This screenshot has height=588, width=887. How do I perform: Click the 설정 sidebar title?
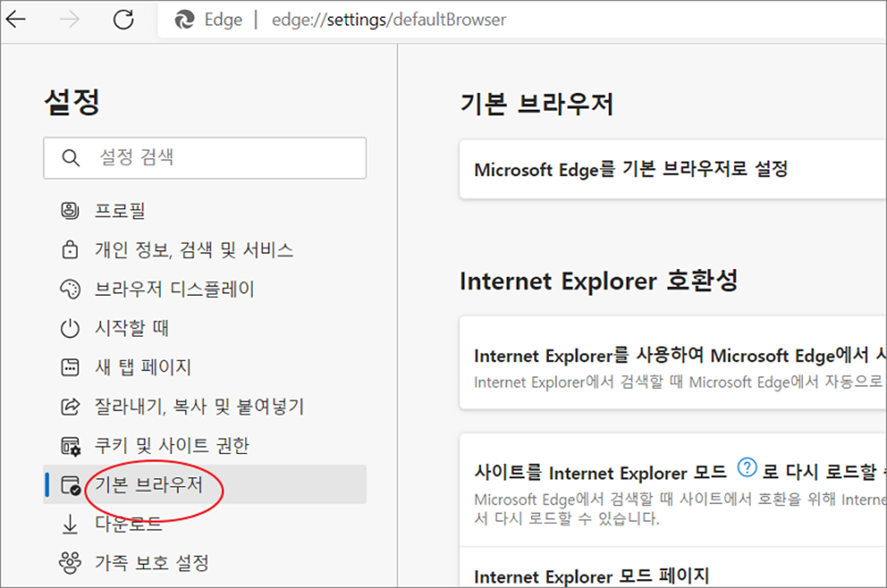tap(72, 102)
